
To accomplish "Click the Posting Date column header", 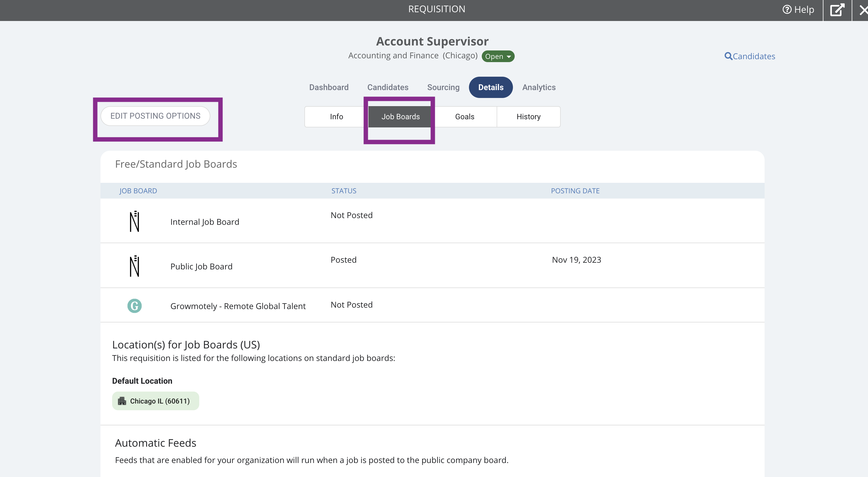I will [x=575, y=191].
